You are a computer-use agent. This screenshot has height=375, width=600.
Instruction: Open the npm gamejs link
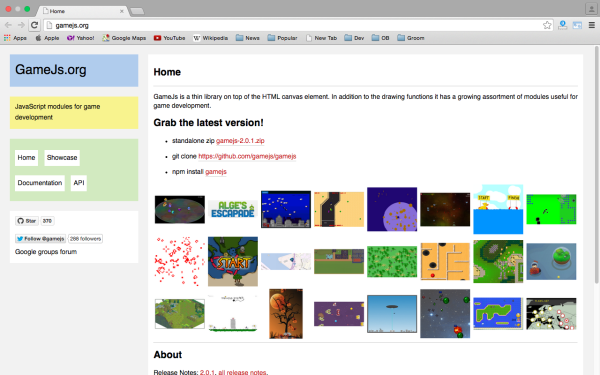click(216, 172)
